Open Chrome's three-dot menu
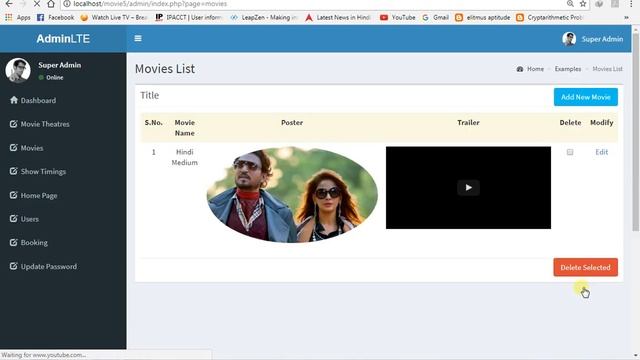640x360 pixels. 631,4
